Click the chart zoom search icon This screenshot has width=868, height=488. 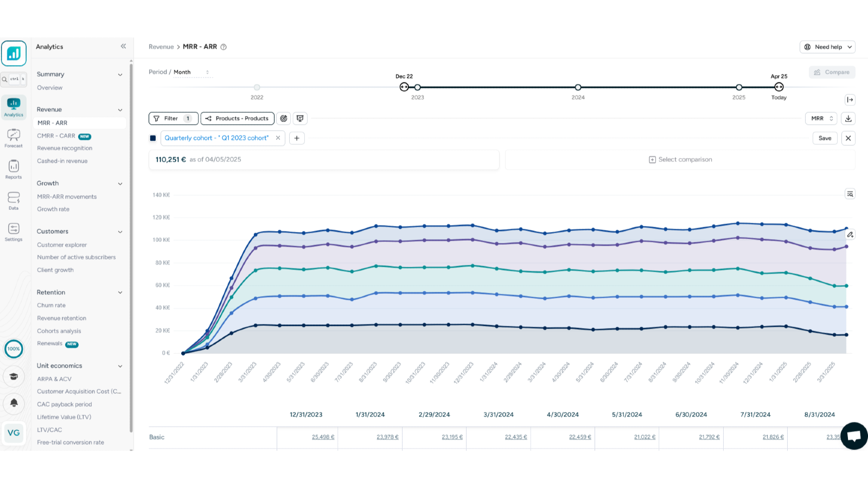(x=850, y=194)
